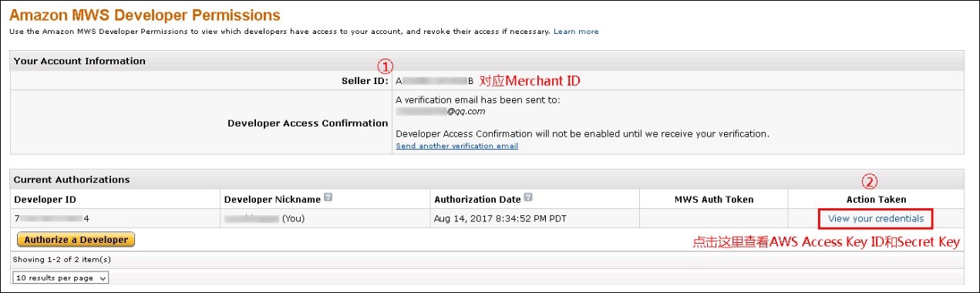980x293 pixels.
Task: Select the Authorization Date column header
Action: tap(478, 200)
